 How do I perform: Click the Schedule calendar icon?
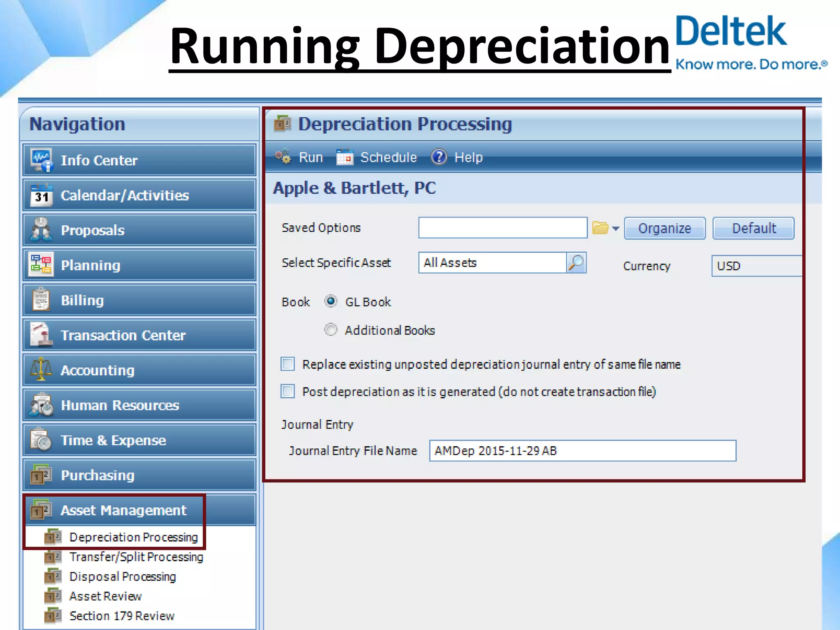[345, 157]
